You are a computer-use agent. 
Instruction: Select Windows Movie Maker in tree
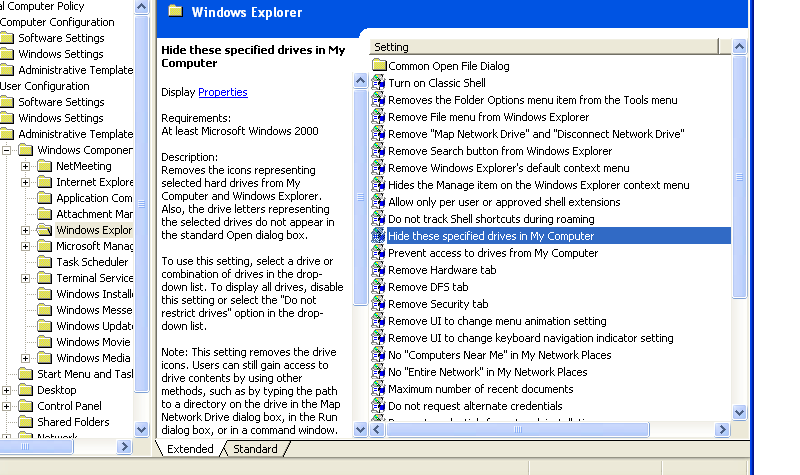click(x=93, y=342)
